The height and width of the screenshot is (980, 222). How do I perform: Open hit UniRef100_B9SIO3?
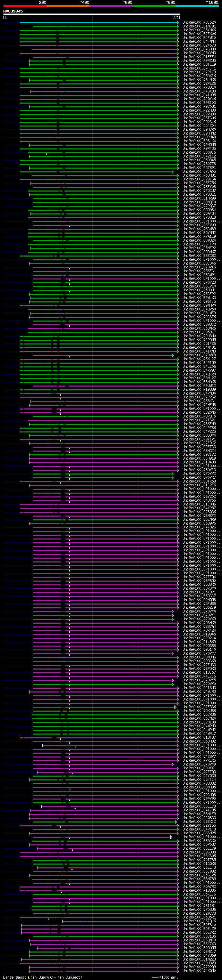(199, 103)
